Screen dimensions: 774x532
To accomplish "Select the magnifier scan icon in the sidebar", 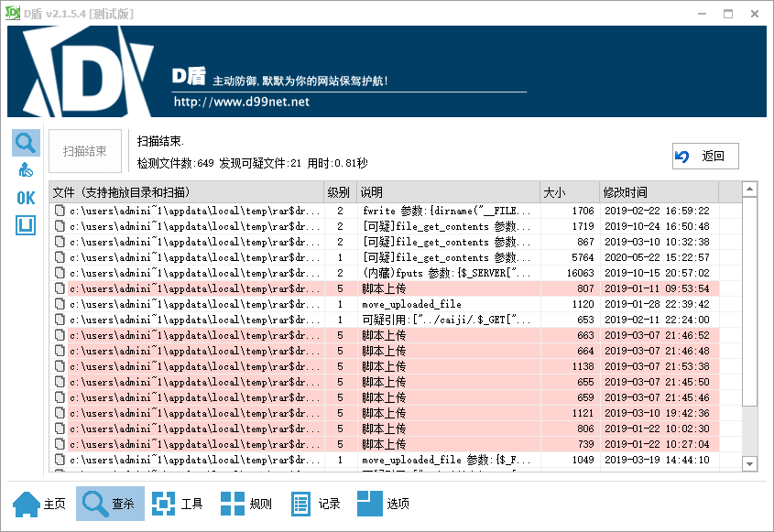I will [26, 142].
